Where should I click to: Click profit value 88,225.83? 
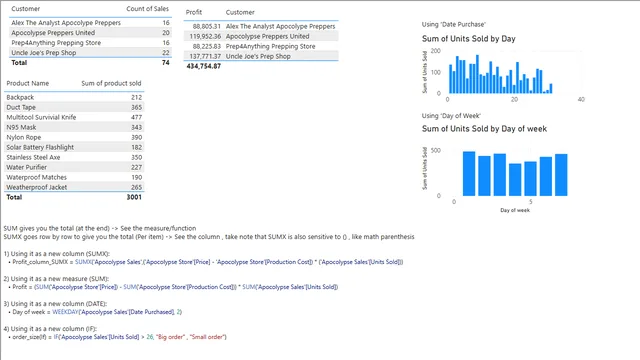click(x=207, y=47)
